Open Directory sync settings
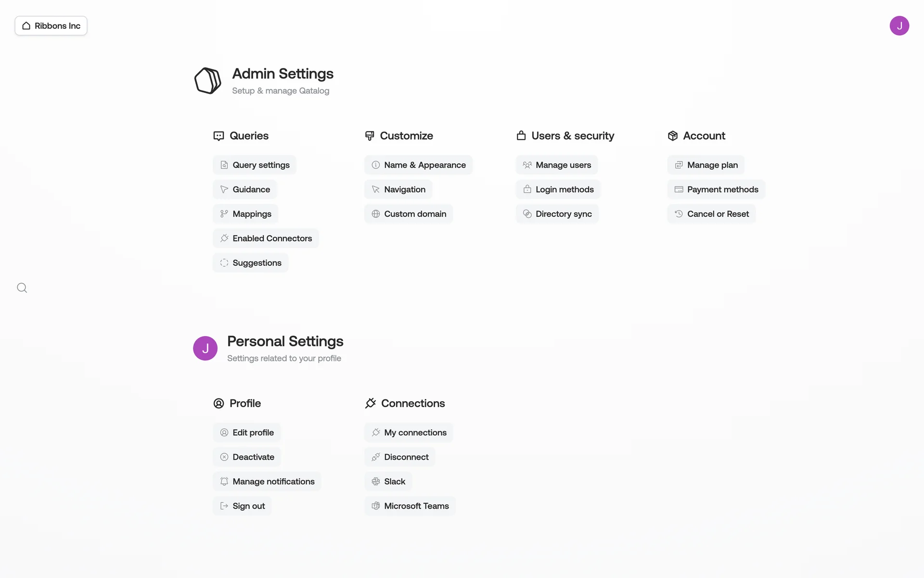Viewport: 924px width, 578px height. [x=557, y=214]
